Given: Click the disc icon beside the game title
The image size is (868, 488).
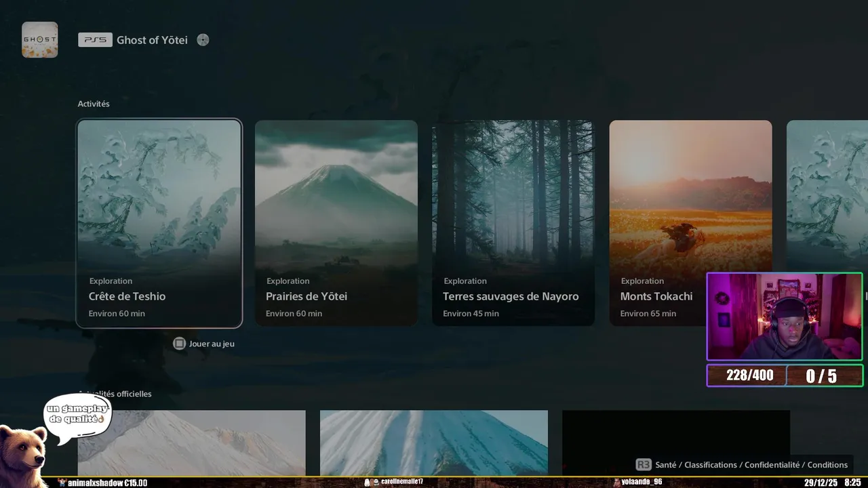Looking at the screenshot, I should (203, 40).
